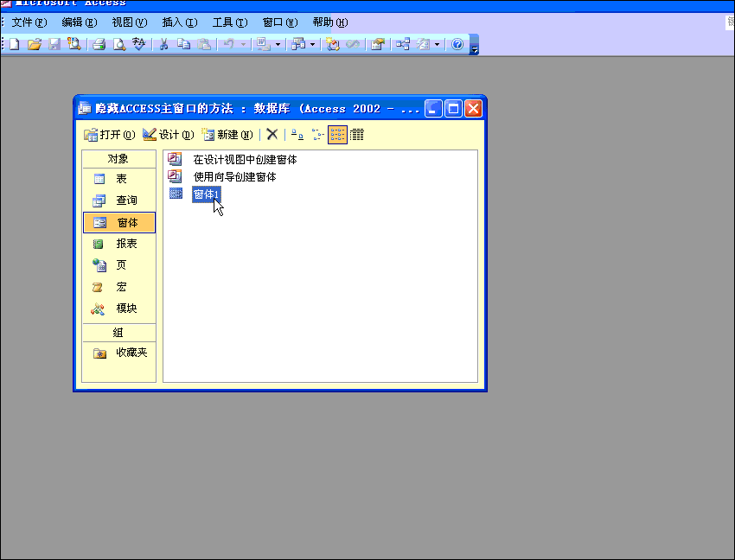Open the 文件(F) menu
The width and height of the screenshot is (735, 560).
click(x=29, y=22)
